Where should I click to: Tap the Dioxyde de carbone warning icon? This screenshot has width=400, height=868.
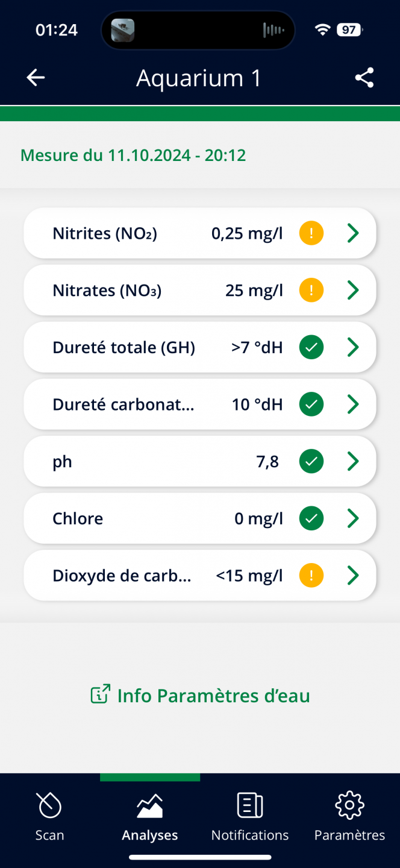click(311, 576)
